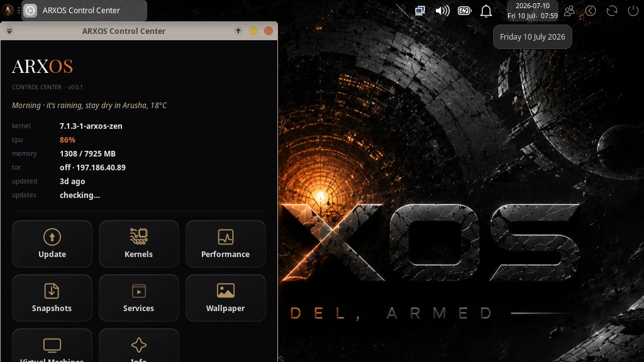Open the Info tile with star icon
Screen dimensions: 644x362
(x=139, y=346)
